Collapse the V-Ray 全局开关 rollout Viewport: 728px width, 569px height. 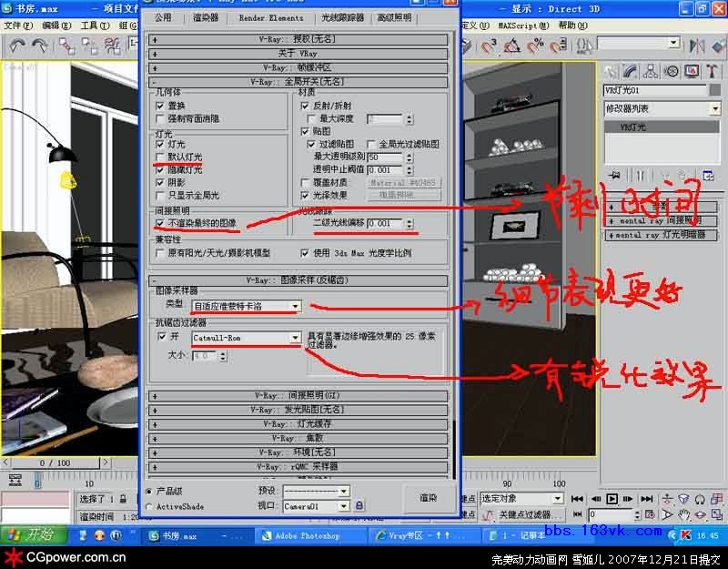click(298, 82)
